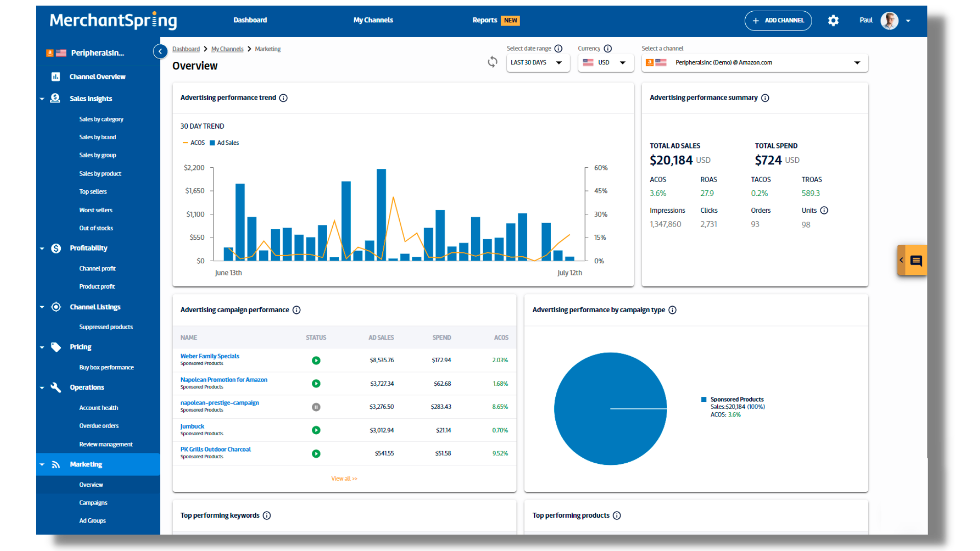980x551 pixels.
Task: Click napolean-prestige-campaign paused status icon
Action: point(316,407)
